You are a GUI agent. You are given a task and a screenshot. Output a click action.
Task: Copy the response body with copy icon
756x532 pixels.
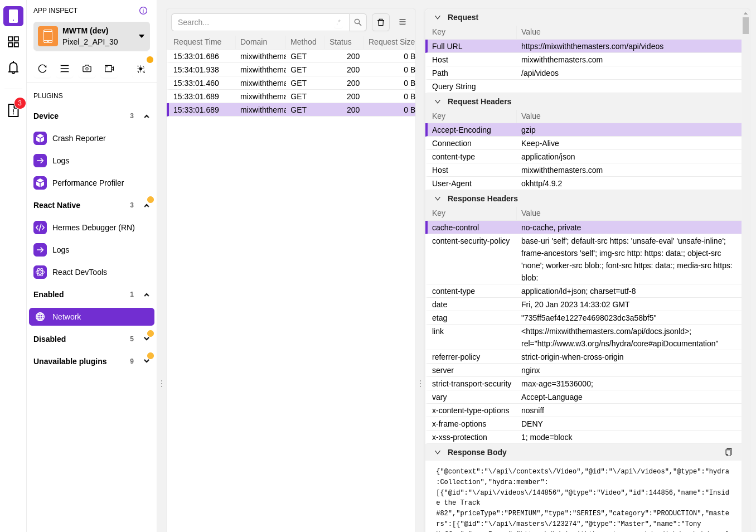click(728, 452)
